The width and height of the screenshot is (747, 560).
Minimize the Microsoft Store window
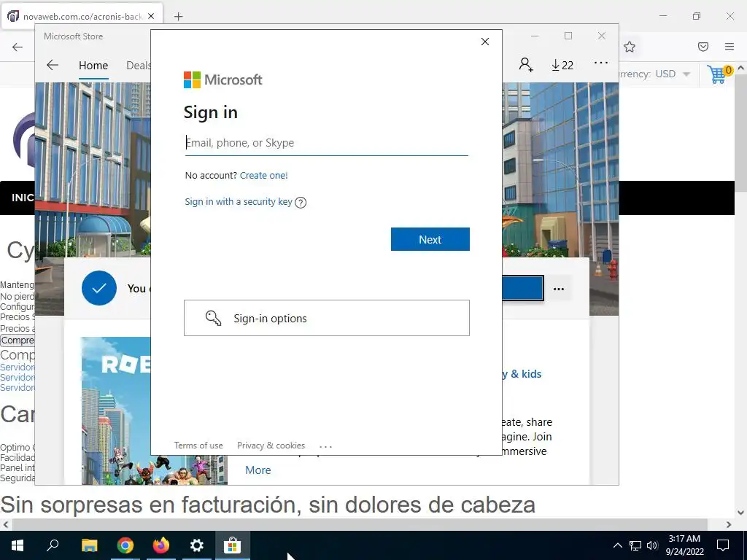point(535,36)
